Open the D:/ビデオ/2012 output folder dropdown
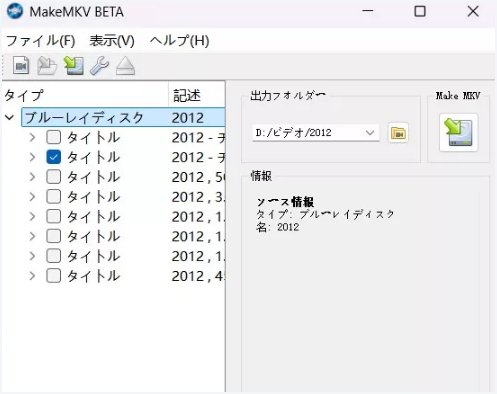 [x=369, y=133]
